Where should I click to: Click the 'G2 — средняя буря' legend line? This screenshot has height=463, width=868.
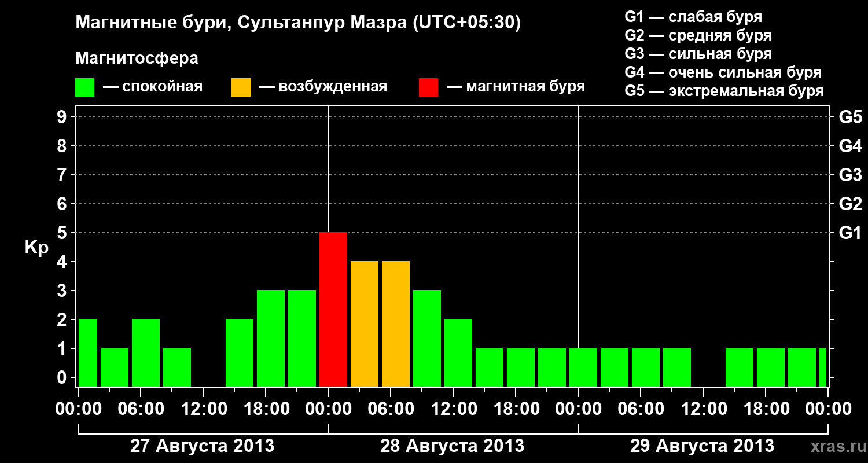[x=698, y=35]
